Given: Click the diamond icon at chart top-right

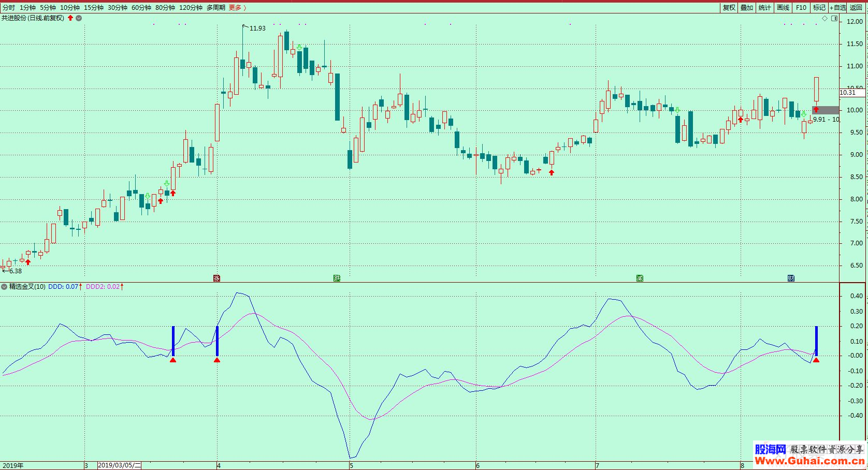Looking at the screenshot, I should point(825,18).
